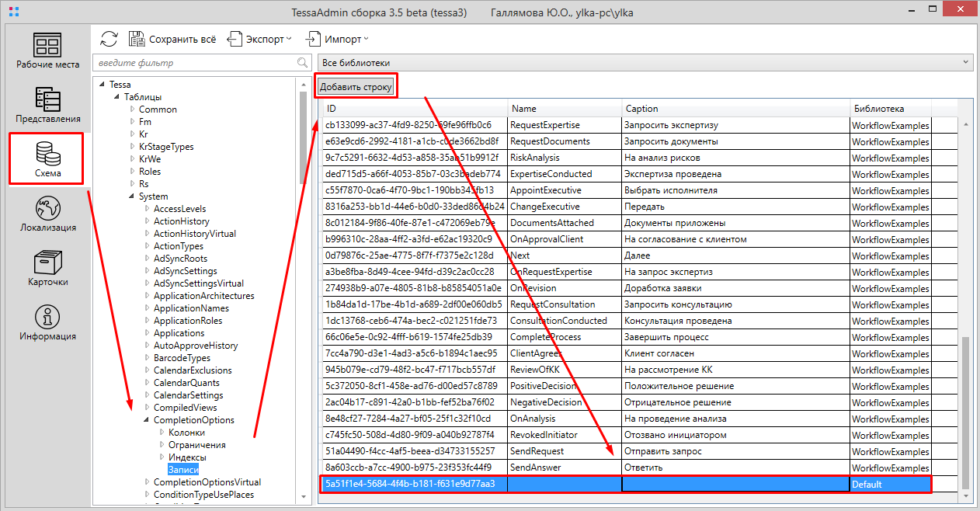980x511 pixels.
Task: Click the empty Caption cell in new row
Action: click(x=735, y=485)
